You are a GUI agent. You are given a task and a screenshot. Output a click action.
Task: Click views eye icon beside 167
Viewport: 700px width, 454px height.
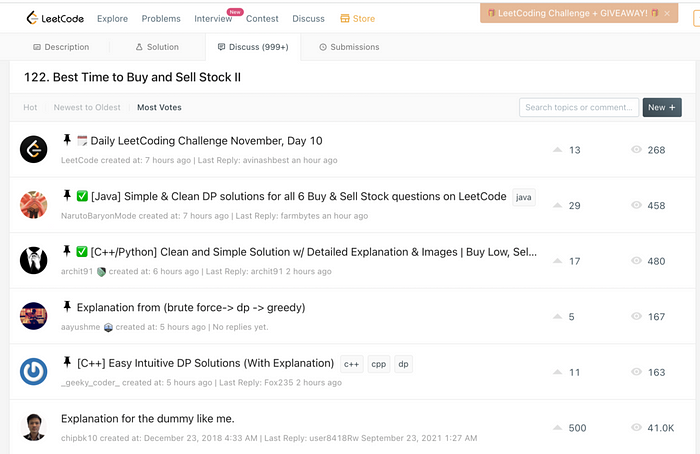[636, 316]
